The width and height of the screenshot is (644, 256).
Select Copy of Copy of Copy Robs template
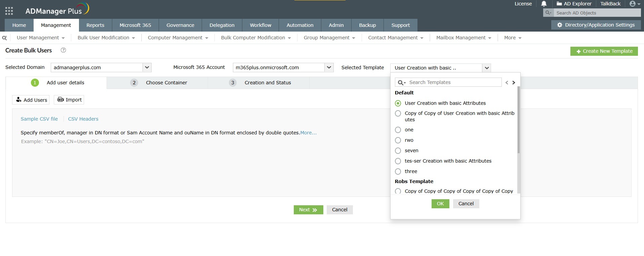398,191
